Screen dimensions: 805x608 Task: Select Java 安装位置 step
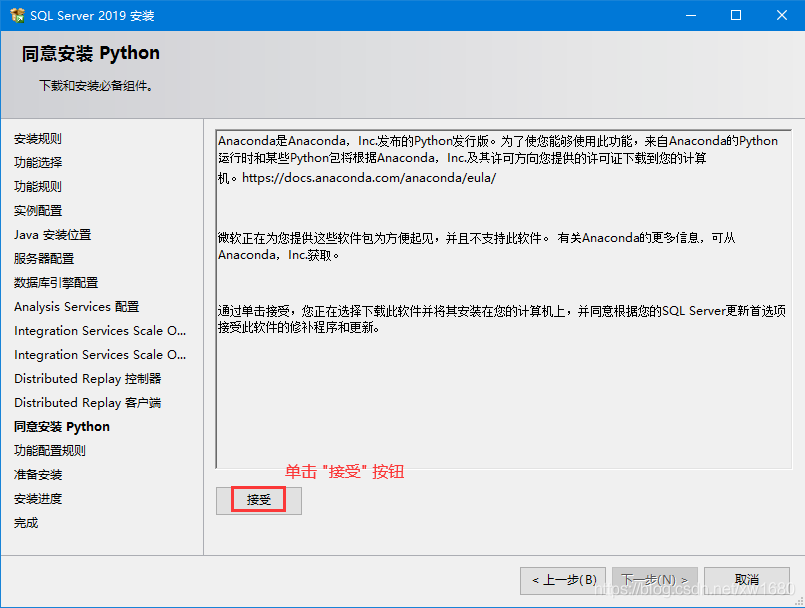click(52, 235)
